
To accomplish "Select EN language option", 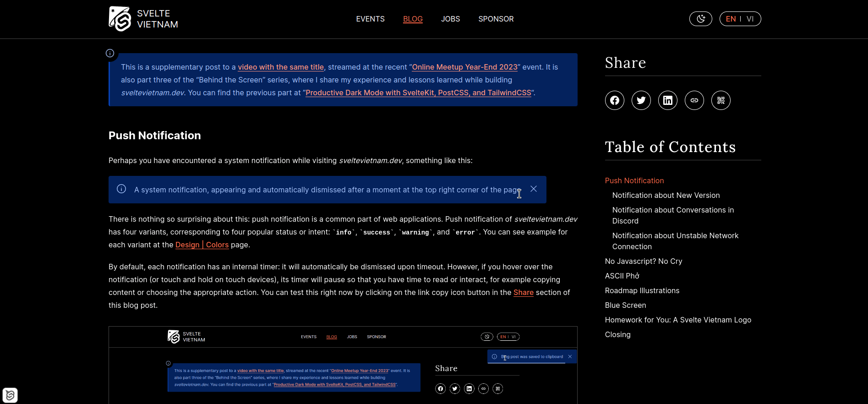I will tap(731, 19).
